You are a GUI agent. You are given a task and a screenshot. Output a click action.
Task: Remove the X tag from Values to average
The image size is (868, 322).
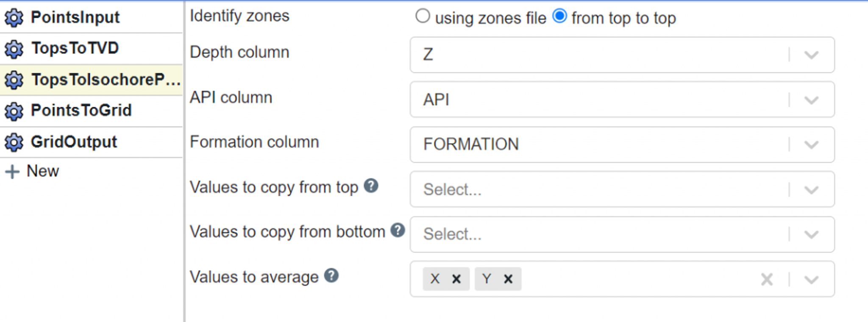pos(456,279)
